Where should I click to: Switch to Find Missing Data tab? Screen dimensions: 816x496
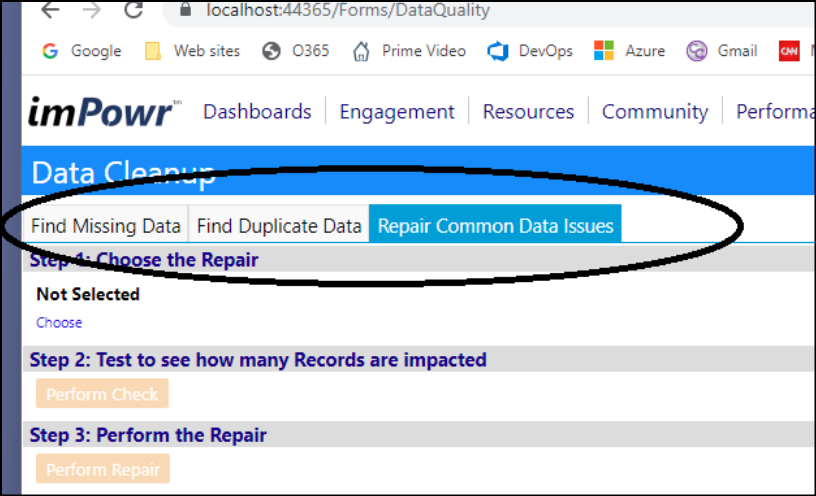pyautogui.click(x=106, y=225)
